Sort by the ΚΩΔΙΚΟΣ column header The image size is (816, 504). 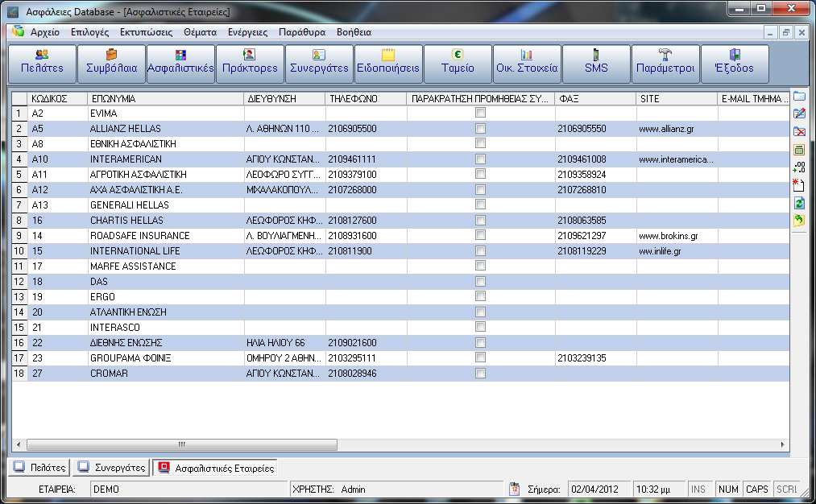click(x=57, y=98)
